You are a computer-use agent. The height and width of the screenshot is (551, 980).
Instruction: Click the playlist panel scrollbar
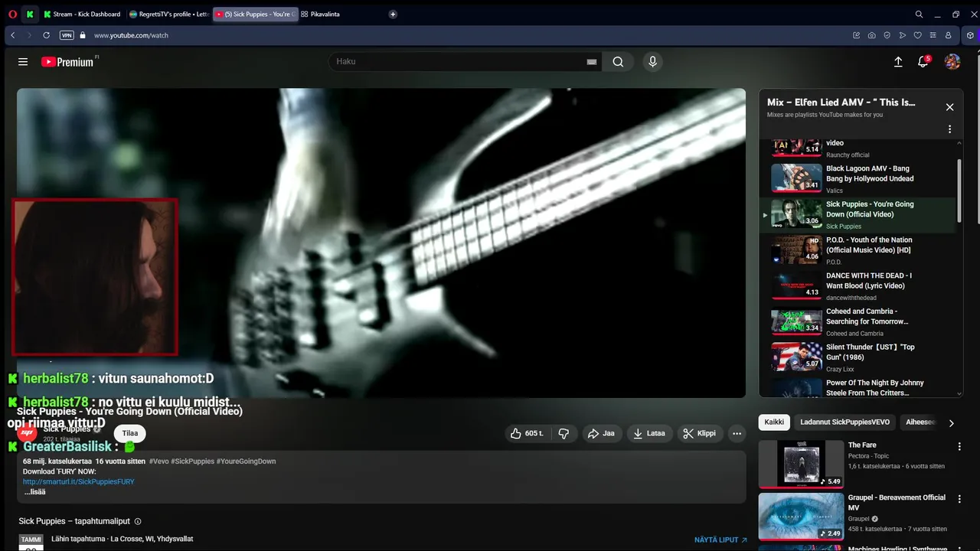tap(960, 191)
